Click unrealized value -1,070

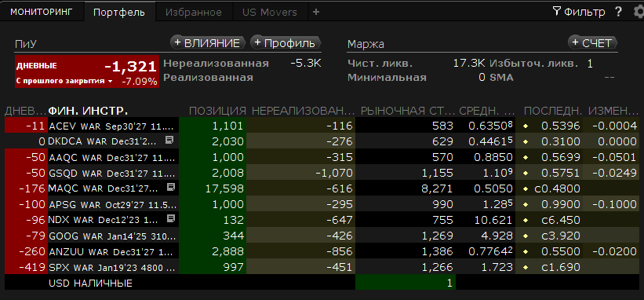tap(334, 173)
